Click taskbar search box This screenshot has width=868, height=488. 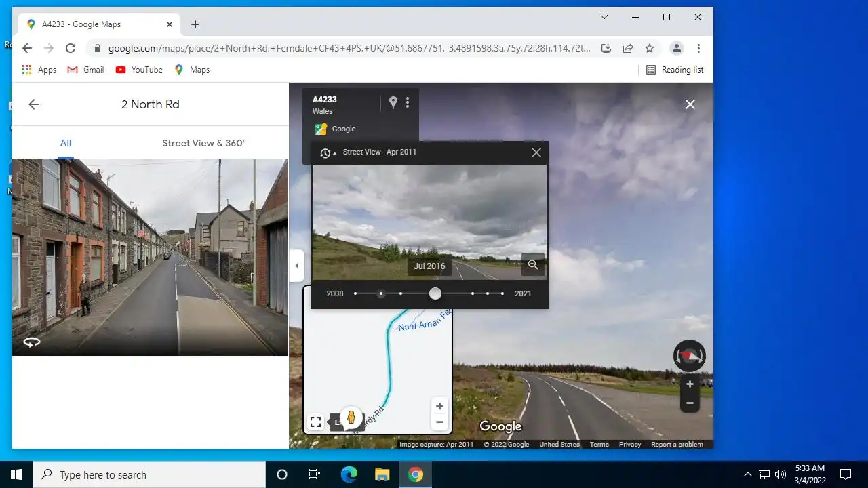(x=149, y=474)
